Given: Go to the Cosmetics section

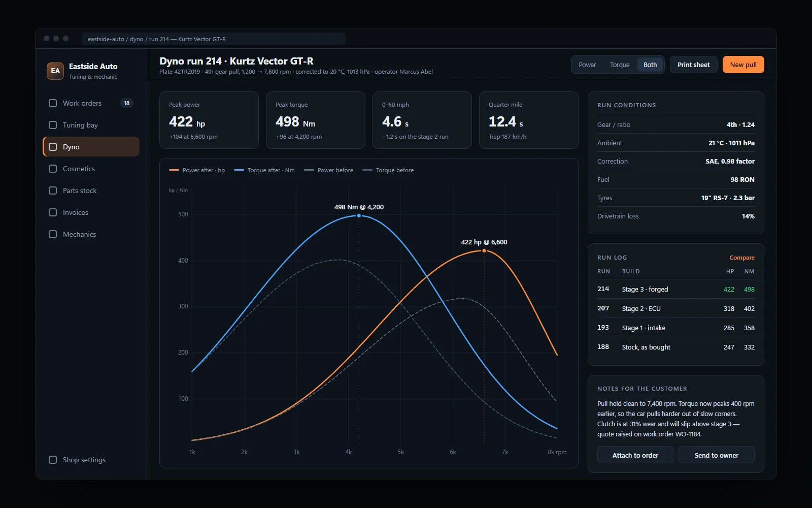Looking at the screenshot, I should click(91, 169).
